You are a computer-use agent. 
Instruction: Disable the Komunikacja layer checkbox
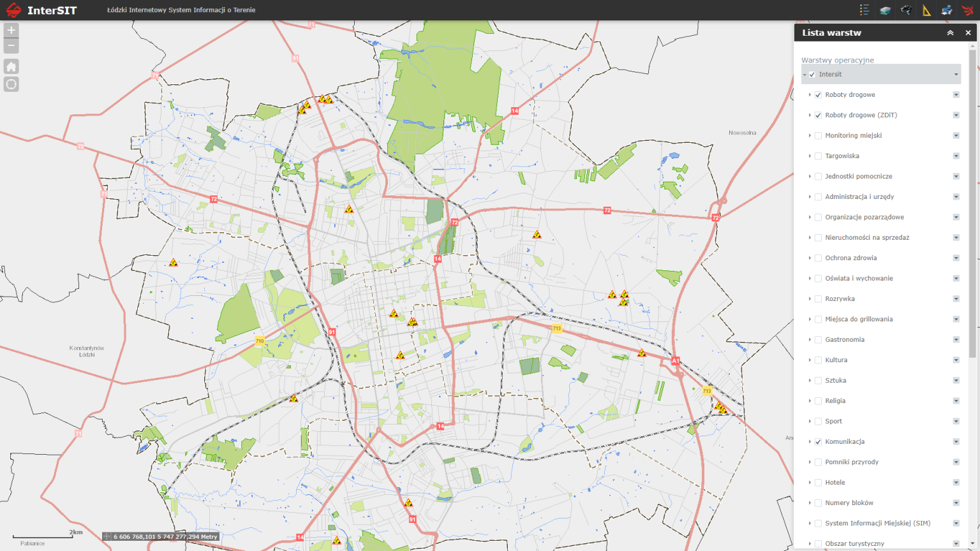[818, 442]
